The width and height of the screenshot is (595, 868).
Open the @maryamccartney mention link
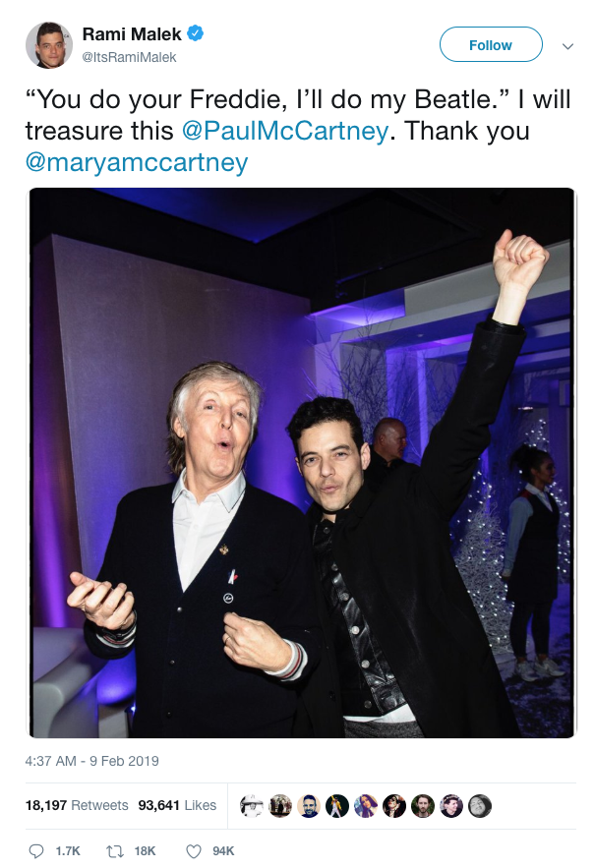[137, 163]
